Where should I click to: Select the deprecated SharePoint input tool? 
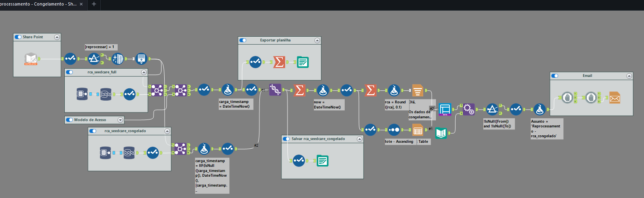click(31, 59)
